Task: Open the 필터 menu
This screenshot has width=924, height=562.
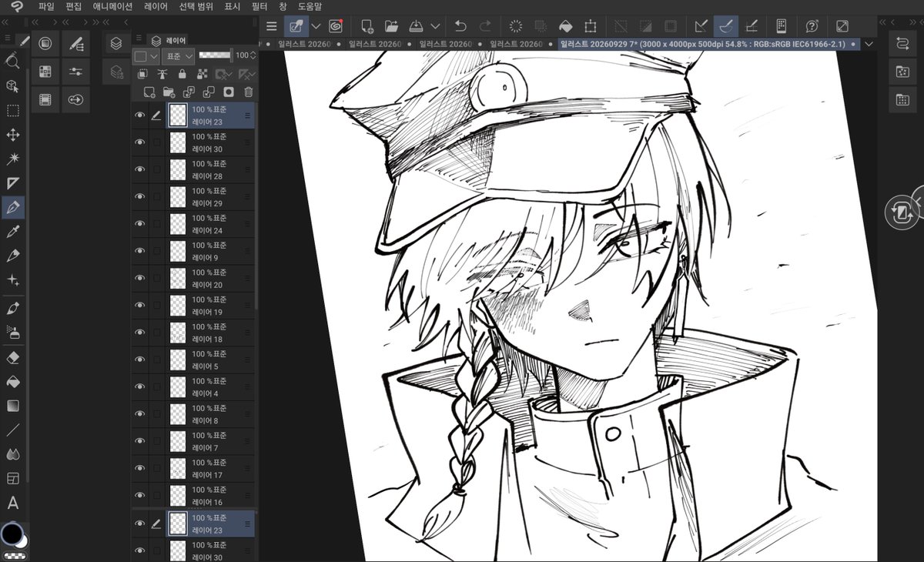Action: 259,6
